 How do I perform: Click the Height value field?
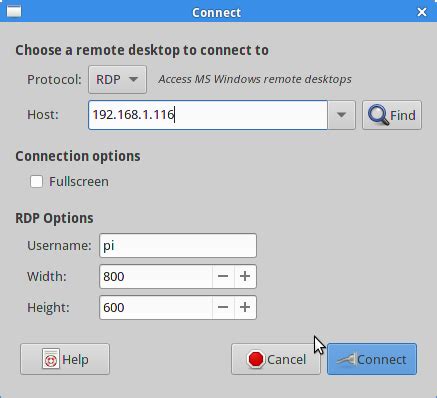click(x=156, y=307)
